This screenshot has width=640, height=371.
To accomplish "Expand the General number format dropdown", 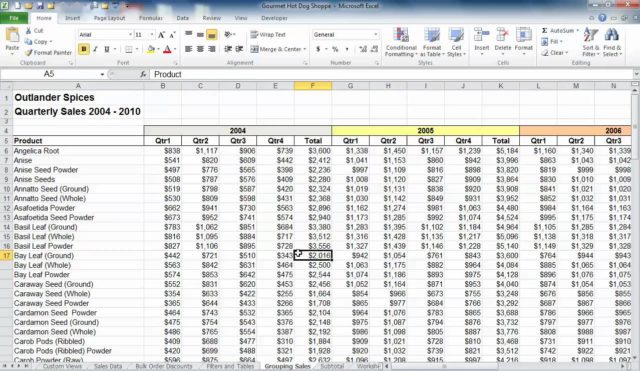I will pyautogui.click(x=376, y=35).
